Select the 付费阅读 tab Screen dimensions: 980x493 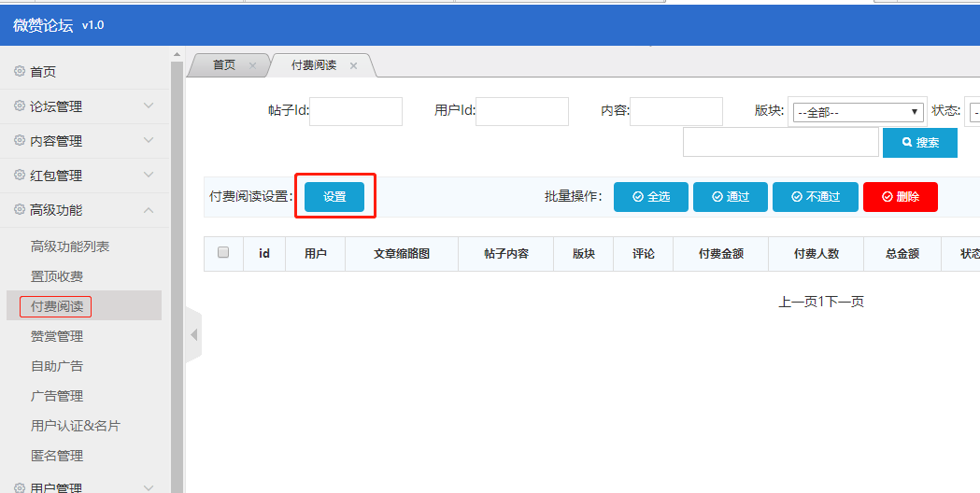tap(315, 65)
